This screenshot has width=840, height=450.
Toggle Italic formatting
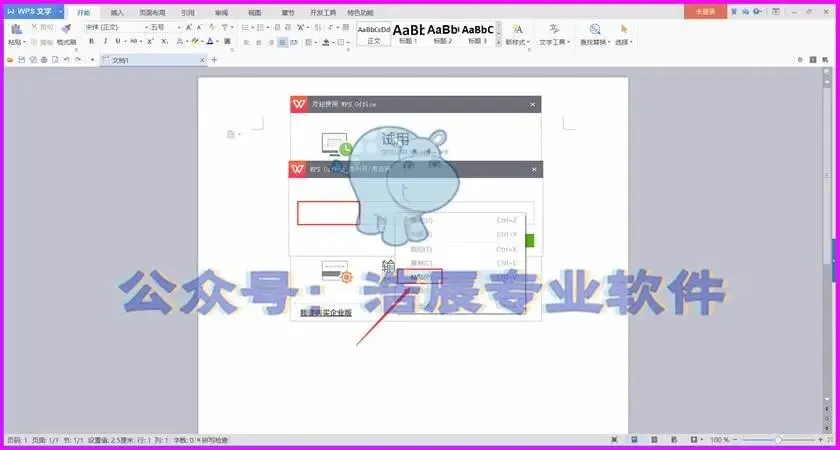click(x=105, y=41)
